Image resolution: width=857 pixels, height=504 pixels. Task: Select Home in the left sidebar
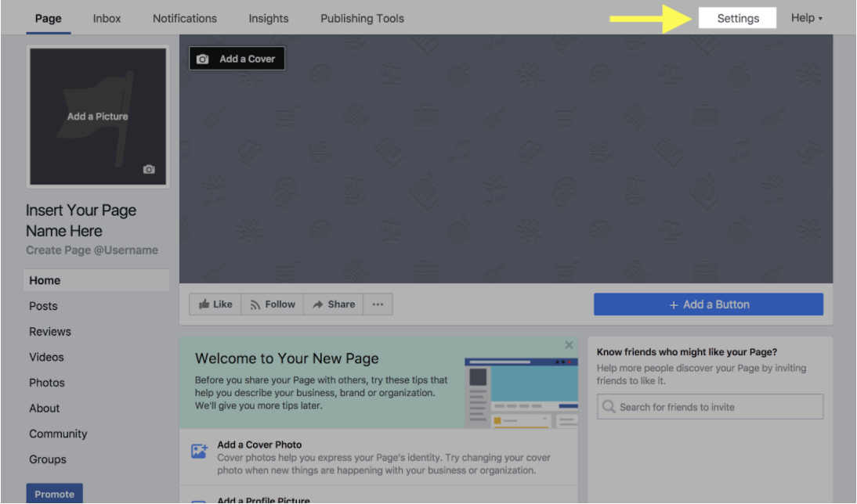coord(96,280)
